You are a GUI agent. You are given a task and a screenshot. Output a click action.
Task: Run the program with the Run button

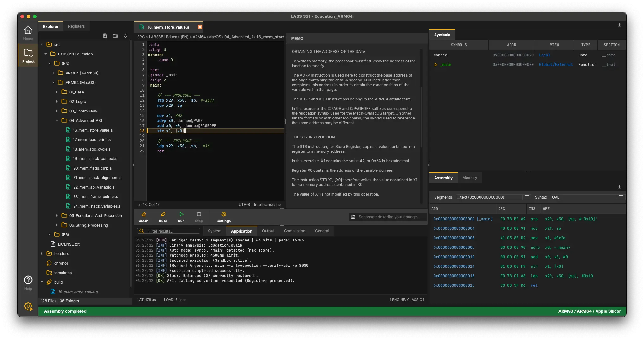[181, 217]
